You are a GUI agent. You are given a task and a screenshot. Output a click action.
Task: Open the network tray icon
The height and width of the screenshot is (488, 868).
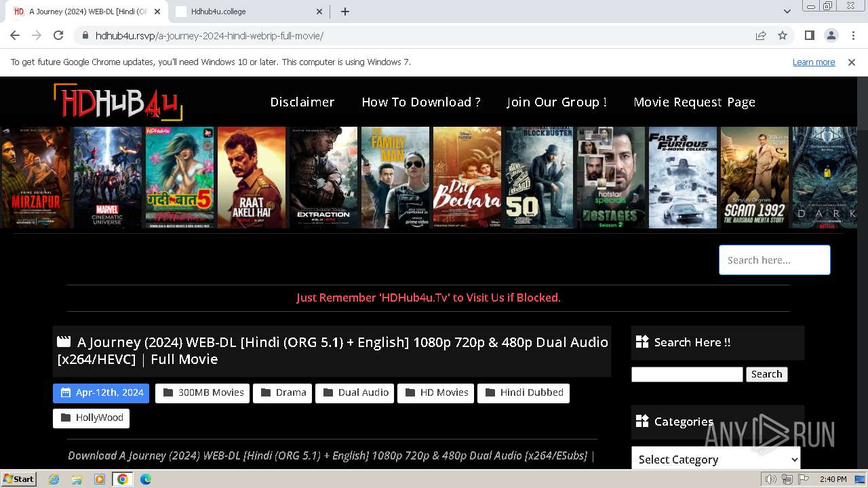coord(787,479)
